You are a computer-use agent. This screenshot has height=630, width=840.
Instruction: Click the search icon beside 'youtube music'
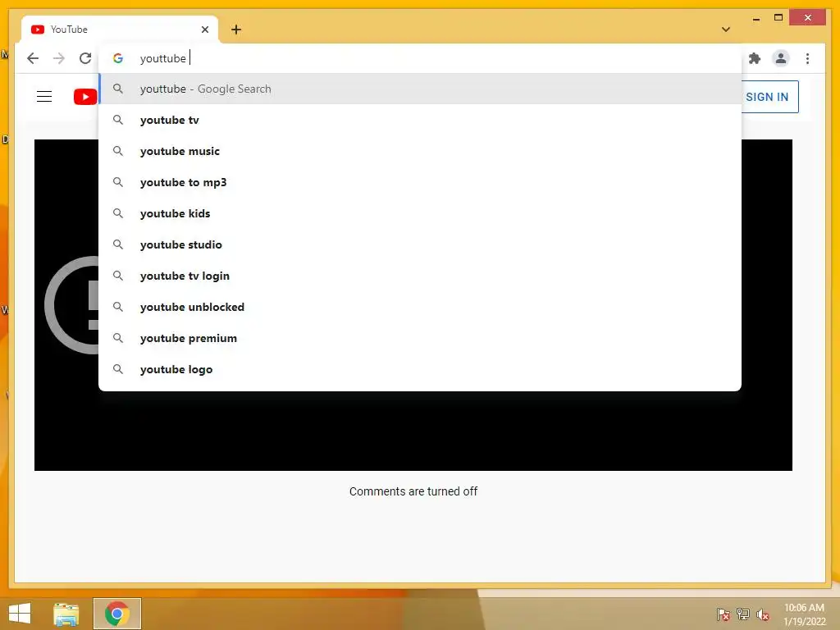118,151
